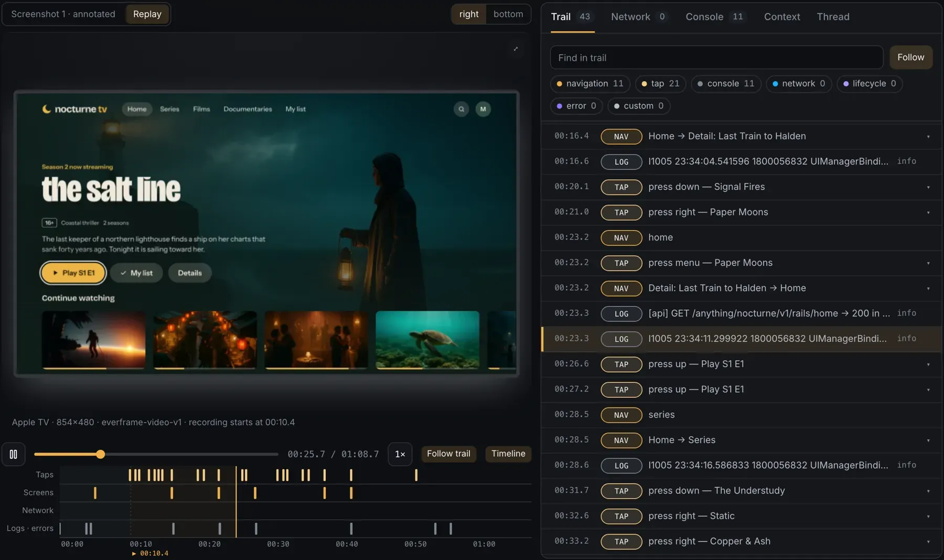Select the Replay view tab
The height and width of the screenshot is (560, 944).
point(147,14)
